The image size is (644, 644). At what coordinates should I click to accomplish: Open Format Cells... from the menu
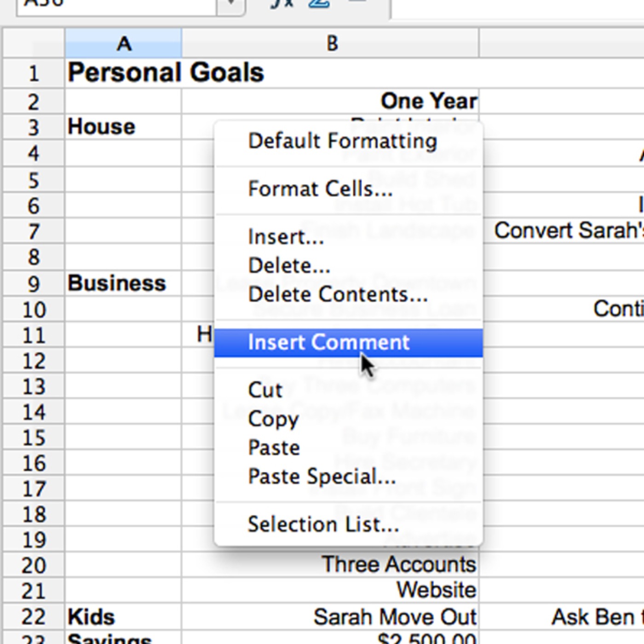pos(320,189)
